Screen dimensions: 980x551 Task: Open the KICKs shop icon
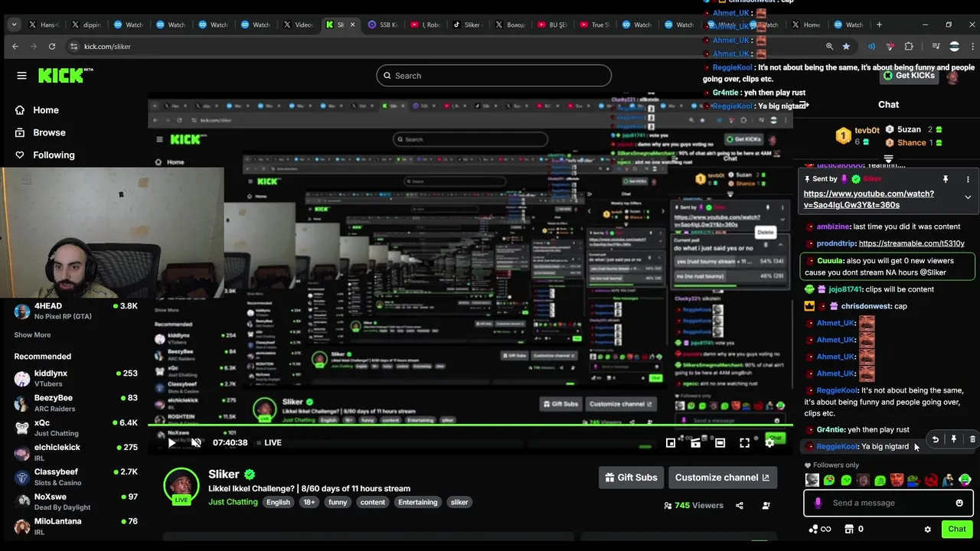click(x=848, y=529)
